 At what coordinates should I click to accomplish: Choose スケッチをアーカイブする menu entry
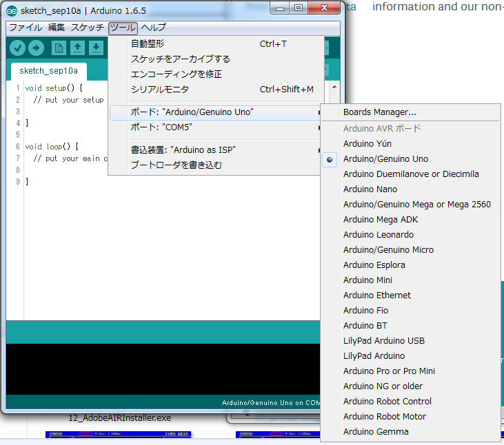[x=215, y=59]
